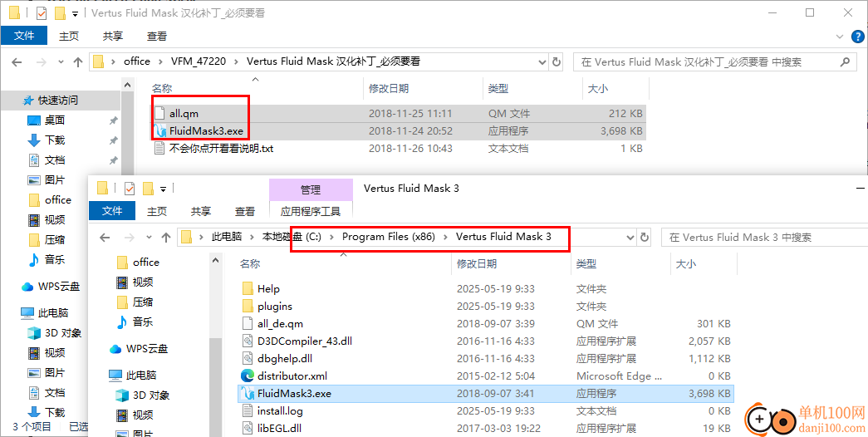This screenshot has height=437, width=868.
Task: Toggle properties checkmark in front window quick toolbar
Action: [130, 189]
